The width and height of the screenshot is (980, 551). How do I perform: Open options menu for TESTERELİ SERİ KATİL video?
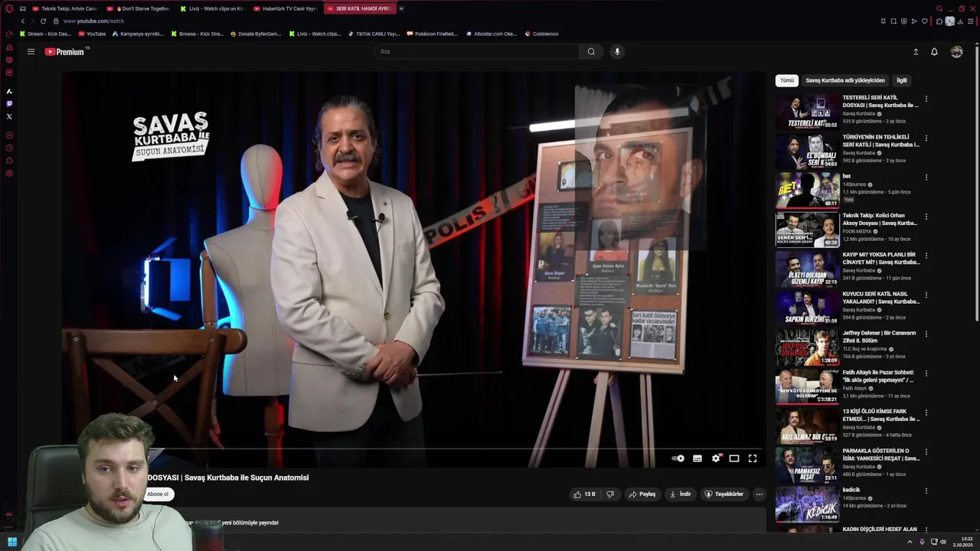coord(926,99)
